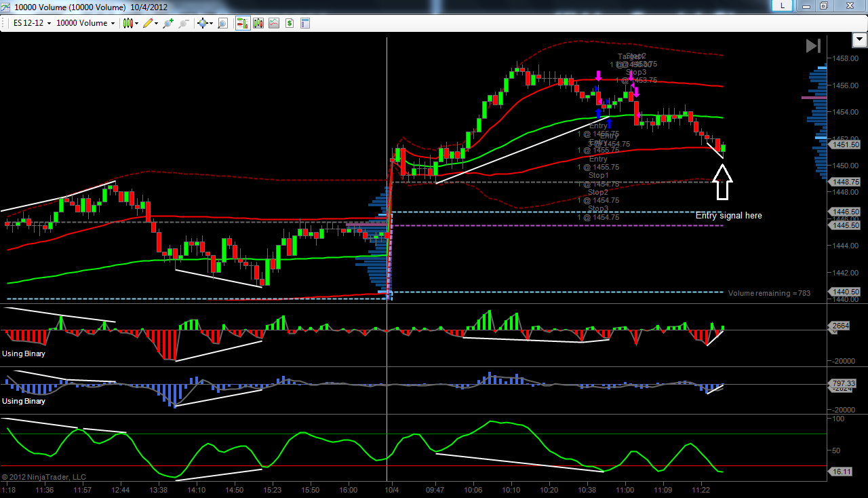Select the 1448.75 price marker on the axis

(x=846, y=182)
